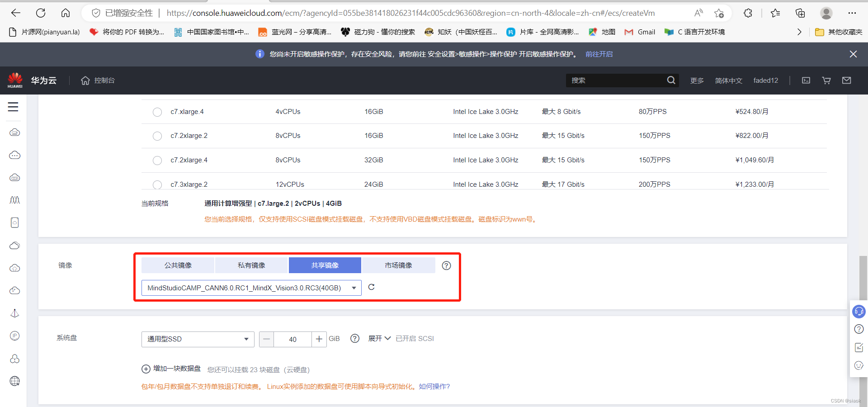Screen dimensions: 868x407
Task: Open the mail message icon in top bar
Action: [x=847, y=80]
